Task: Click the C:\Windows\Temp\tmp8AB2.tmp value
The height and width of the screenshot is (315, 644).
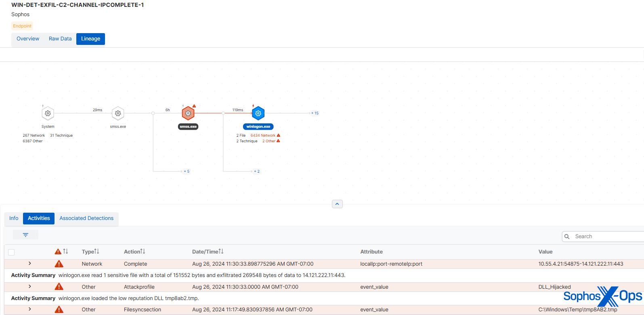Action: tap(578, 310)
